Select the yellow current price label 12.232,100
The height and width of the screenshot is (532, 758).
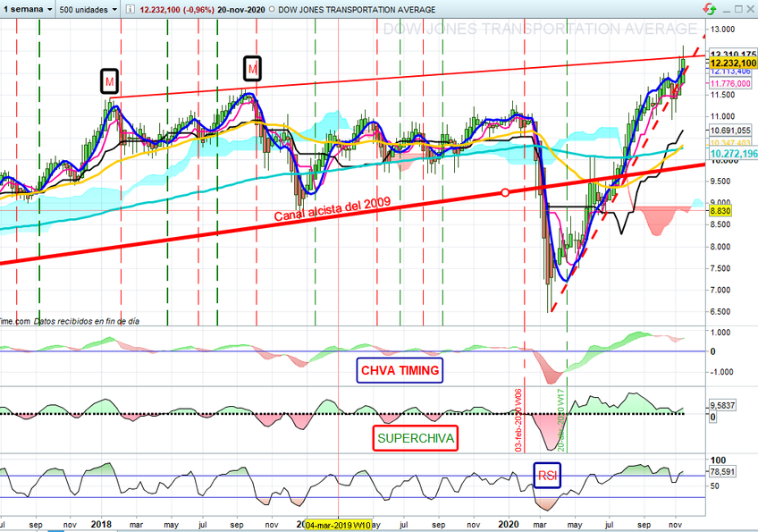(x=733, y=63)
